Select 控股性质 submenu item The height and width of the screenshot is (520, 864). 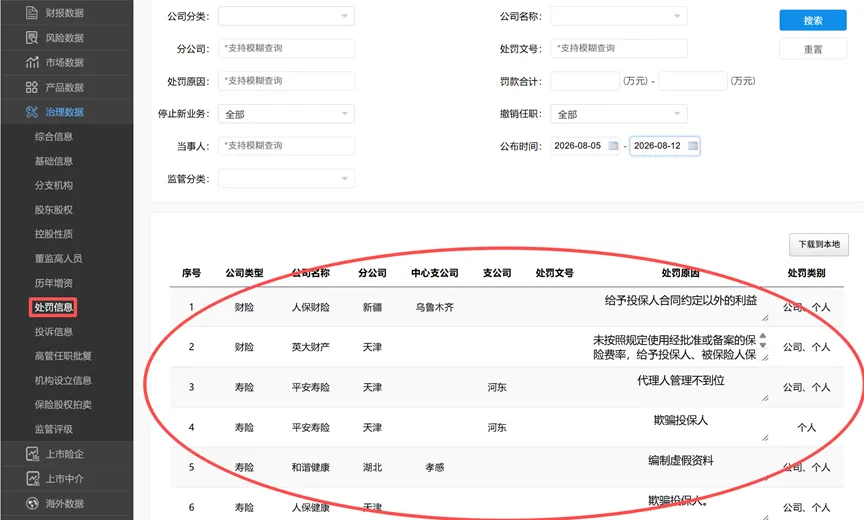(53, 234)
